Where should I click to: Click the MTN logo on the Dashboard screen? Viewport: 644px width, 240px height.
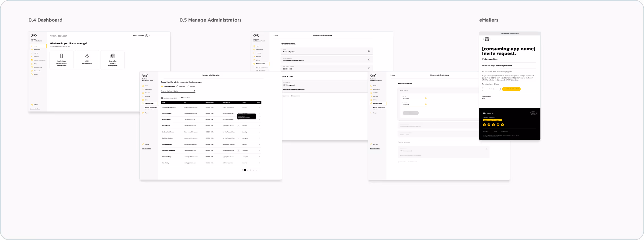click(34, 36)
